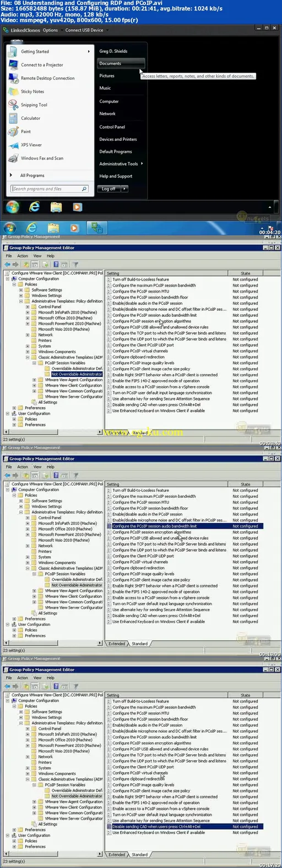Open Pictures from the Start menu
The width and height of the screenshot is (282, 868).
click(107, 76)
